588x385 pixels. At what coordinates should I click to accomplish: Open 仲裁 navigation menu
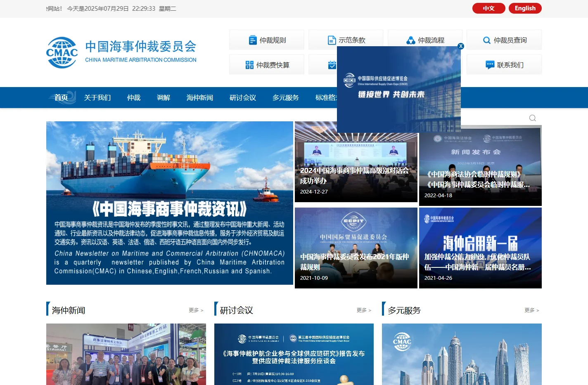(x=134, y=97)
